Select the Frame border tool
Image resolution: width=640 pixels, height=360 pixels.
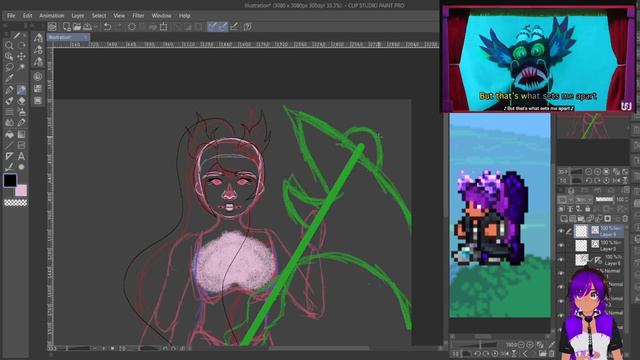click(x=21, y=145)
